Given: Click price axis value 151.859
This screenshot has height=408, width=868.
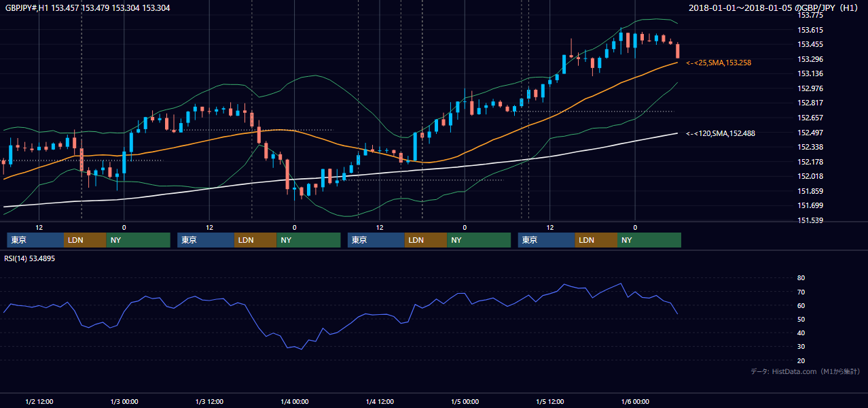Looking at the screenshot, I should [x=810, y=191].
